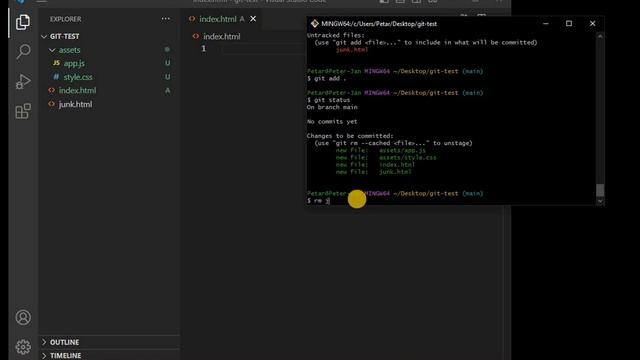Click the HTML icon beside junk.html
This screenshot has width=640, height=360.
(51, 104)
